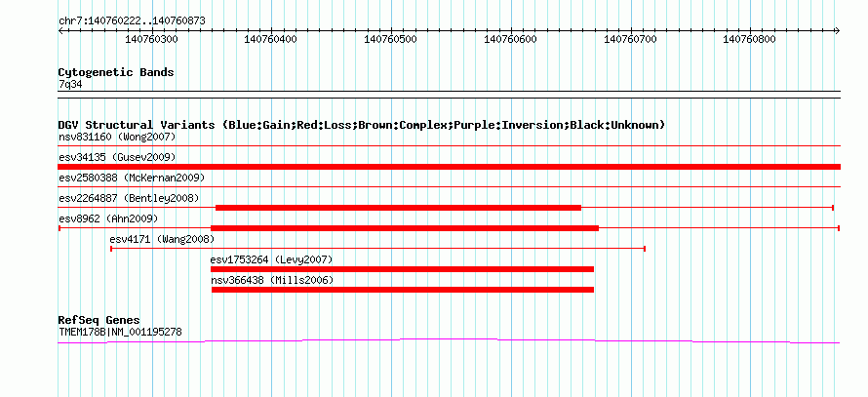Click the thick red esv34135 loss bar
868x397 pixels.
(449, 167)
